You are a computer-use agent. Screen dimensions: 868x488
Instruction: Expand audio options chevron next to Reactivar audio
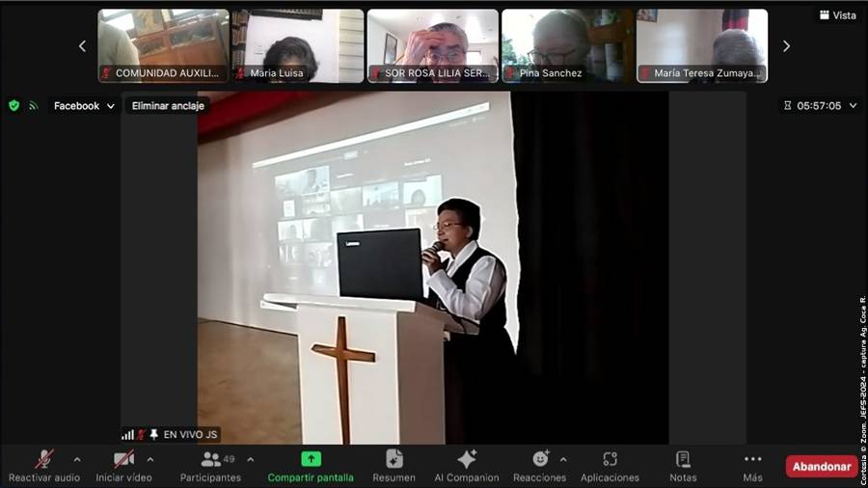click(77, 459)
